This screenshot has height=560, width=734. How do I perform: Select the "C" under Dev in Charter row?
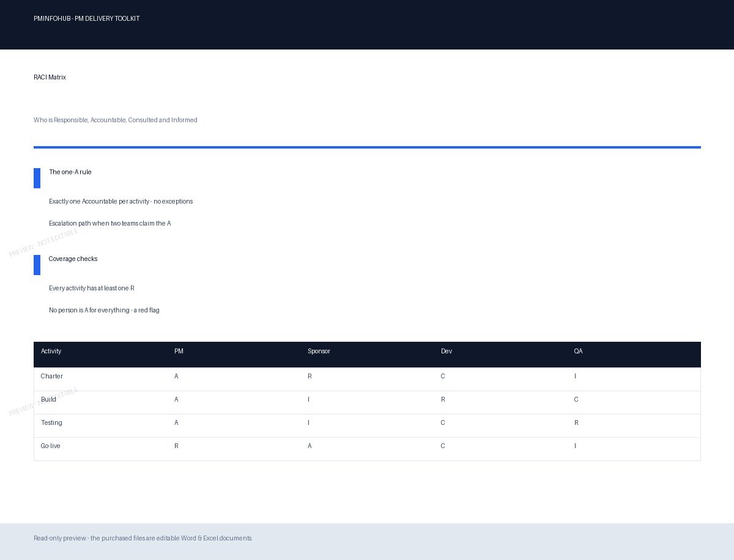pyautogui.click(x=443, y=377)
